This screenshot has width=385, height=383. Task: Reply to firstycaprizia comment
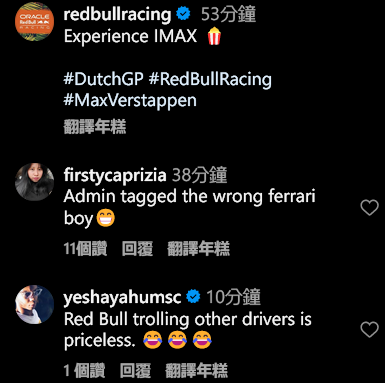coord(137,249)
